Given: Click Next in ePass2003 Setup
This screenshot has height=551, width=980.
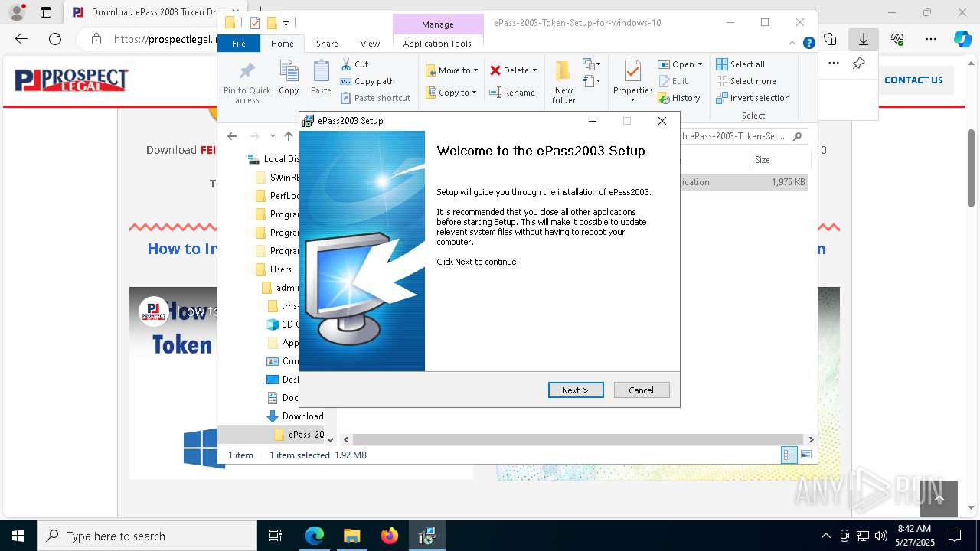Looking at the screenshot, I should [x=576, y=390].
